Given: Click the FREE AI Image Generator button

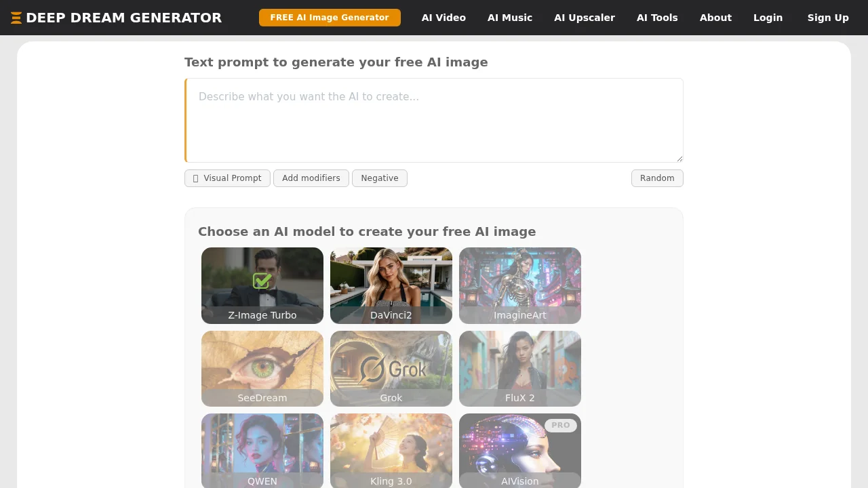Looking at the screenshot, I should 330,18.
